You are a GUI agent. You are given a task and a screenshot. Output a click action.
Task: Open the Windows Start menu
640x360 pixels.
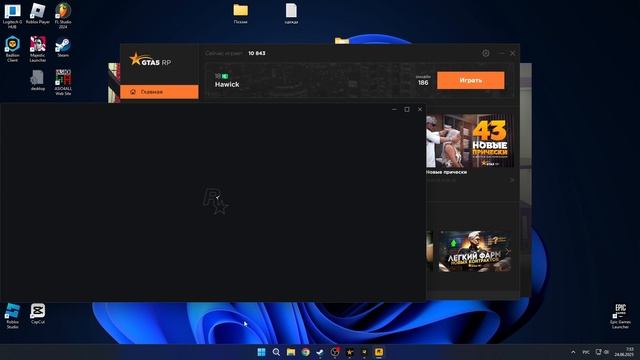[262, 352]
